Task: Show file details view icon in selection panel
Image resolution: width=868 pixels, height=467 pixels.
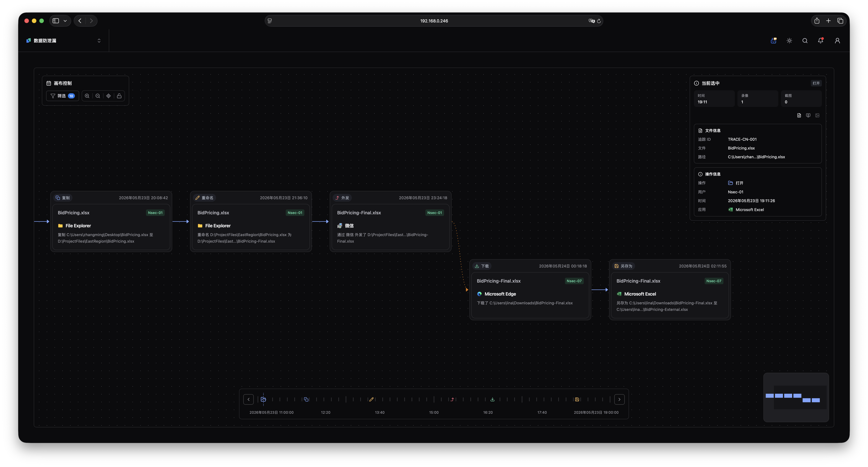Action: (x=799, y=115)
